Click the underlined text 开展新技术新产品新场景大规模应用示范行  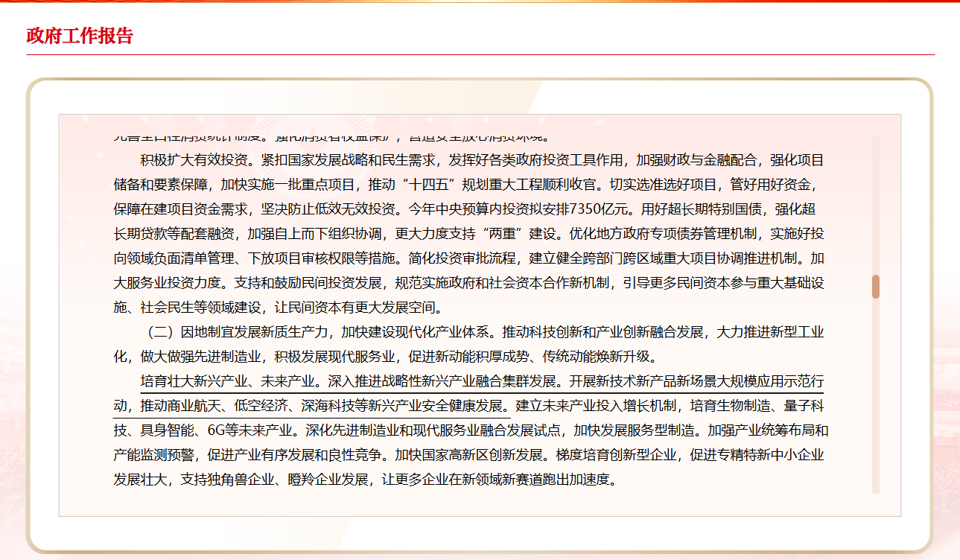click(x=696, y=382)
